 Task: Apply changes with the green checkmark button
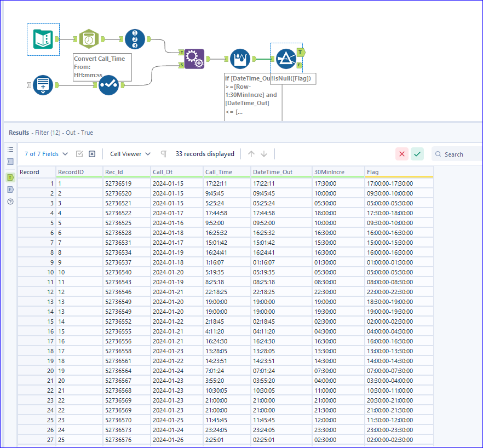417,154
